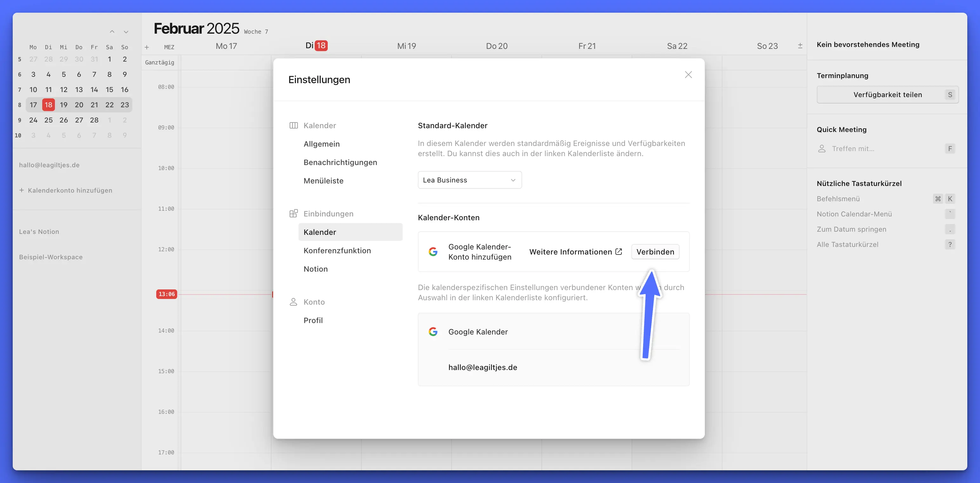Click the previous month chevron arrow

coord(112,31)
